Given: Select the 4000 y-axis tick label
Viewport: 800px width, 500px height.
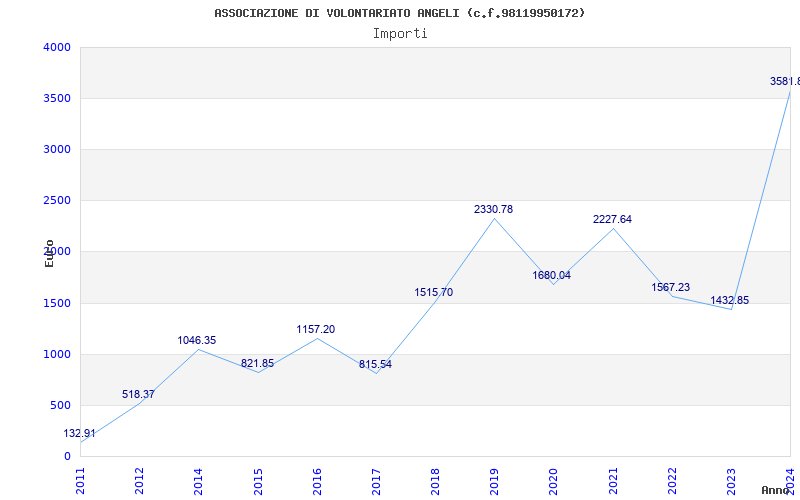Looking at the screenshot, I should pyautogui.click(x=57, y=47).
